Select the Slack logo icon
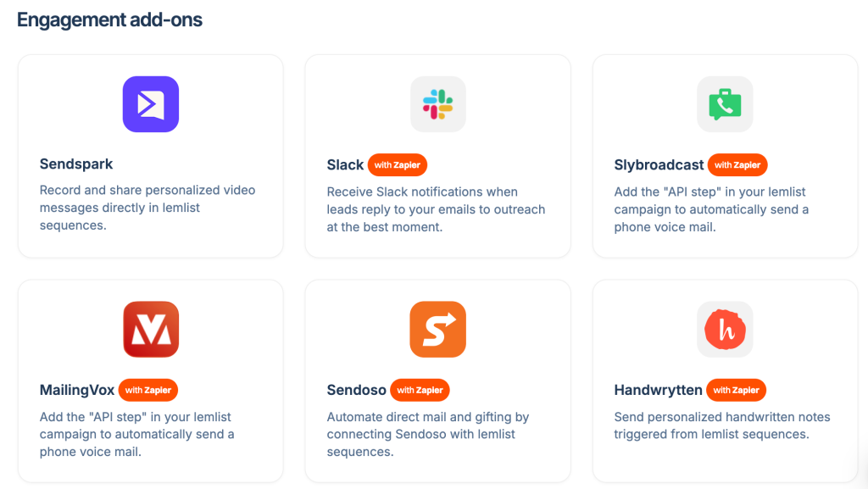Screen dimensions: 868x489 point(437,103)
